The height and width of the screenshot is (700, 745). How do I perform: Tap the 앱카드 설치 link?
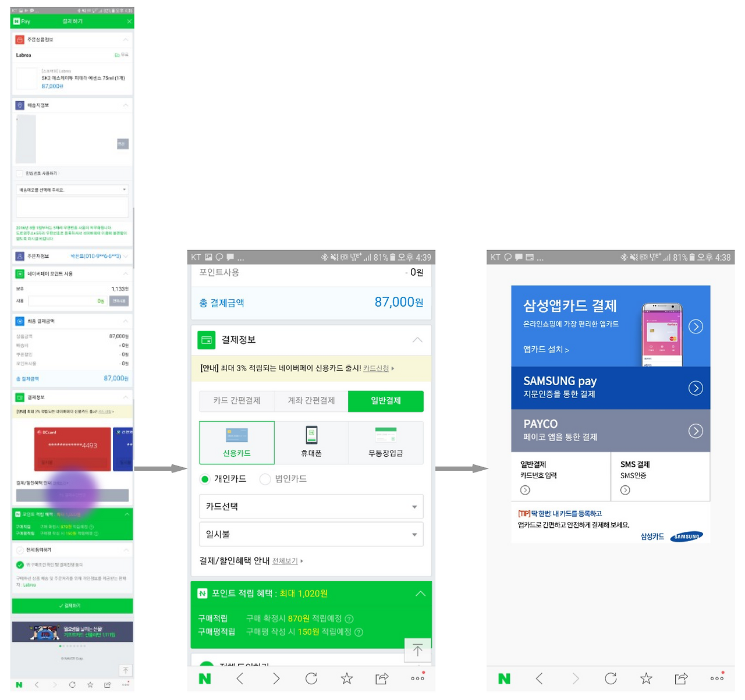coord(546,349)
